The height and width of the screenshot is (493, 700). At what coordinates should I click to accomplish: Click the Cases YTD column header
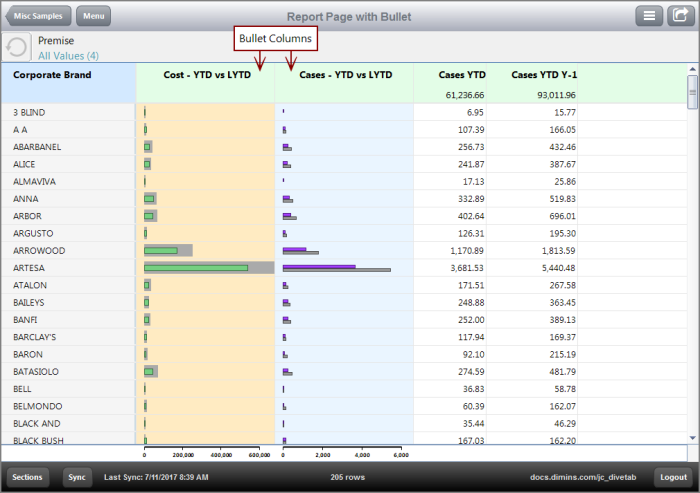click(462, 75)
